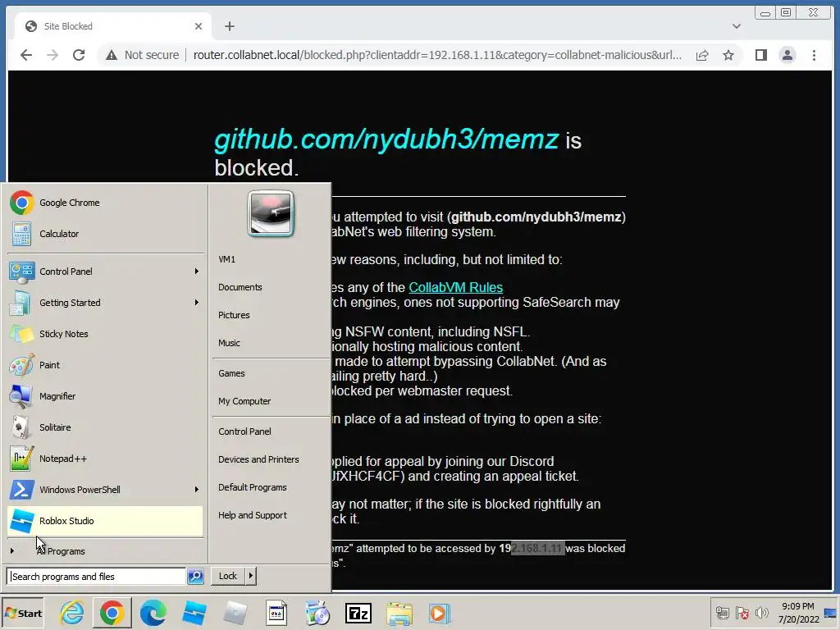Bookmark this page with star

728,55
